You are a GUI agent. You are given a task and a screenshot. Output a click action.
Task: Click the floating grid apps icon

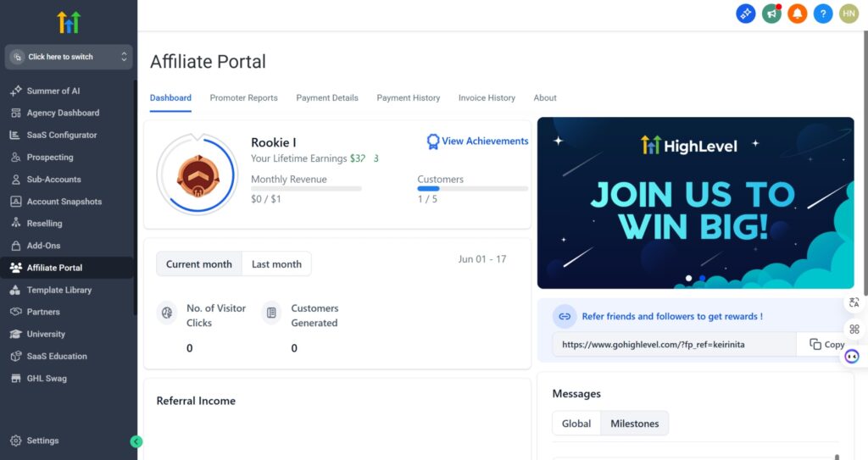(854, 330)
